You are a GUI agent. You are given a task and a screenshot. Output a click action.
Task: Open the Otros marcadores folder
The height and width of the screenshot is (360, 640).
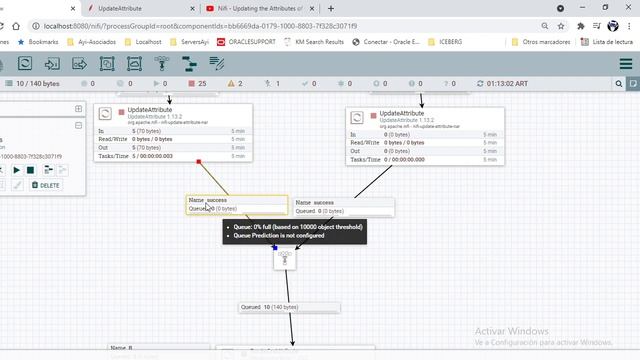click(x=540, y=42)
